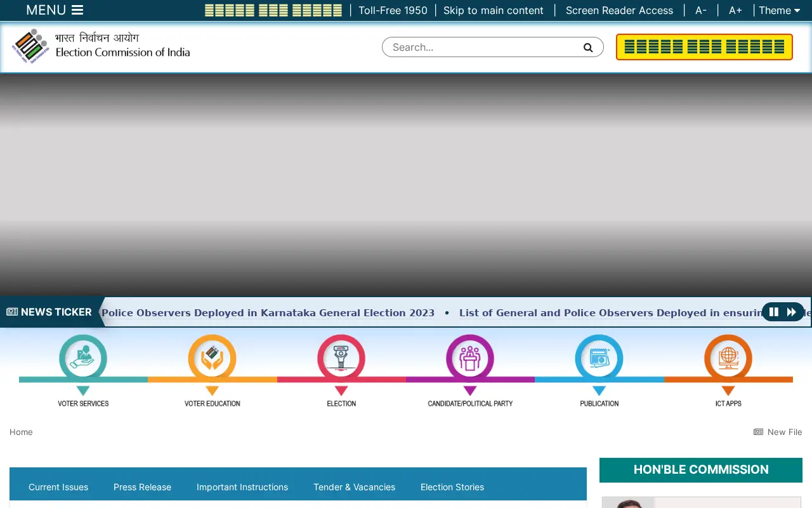Click the HON'BLE COMMISSION header
The width and height of the screenshot is (812, 508).
pyautogui.click(x=701, y=470)
